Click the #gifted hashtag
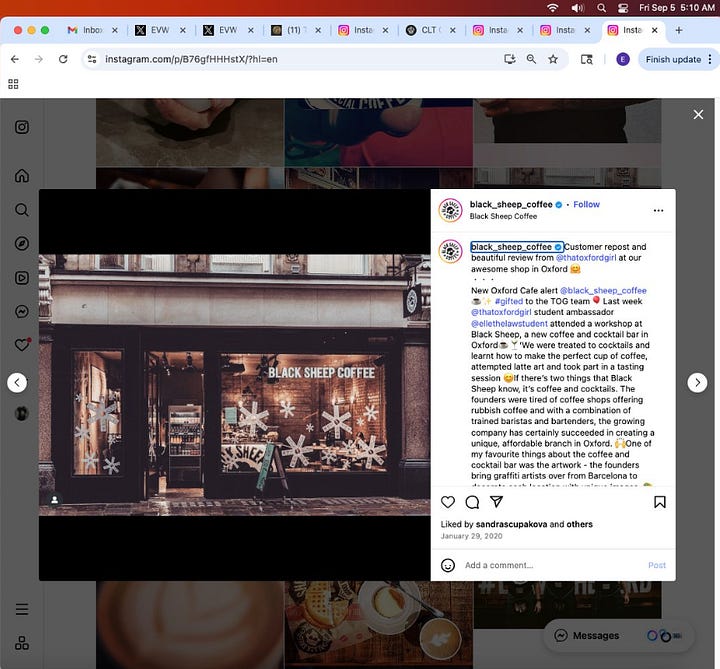This screenshot has width=720, height=669. (x=509, y=301)
